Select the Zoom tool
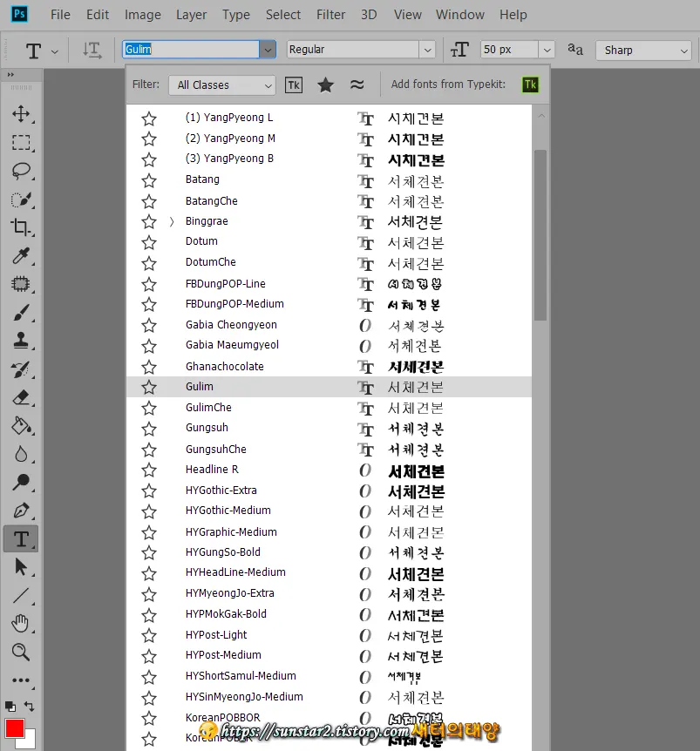Screen dimensions: 700x751 (21, 652)
